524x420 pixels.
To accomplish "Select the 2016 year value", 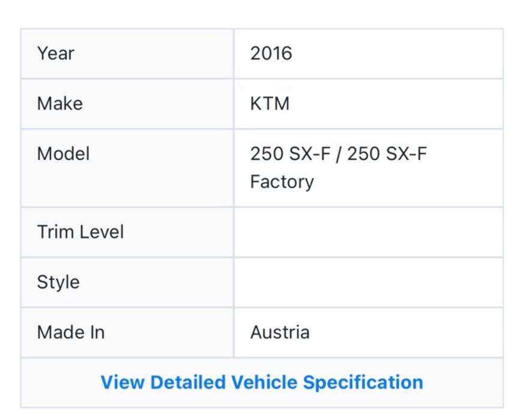I will (x=271, y=53).
